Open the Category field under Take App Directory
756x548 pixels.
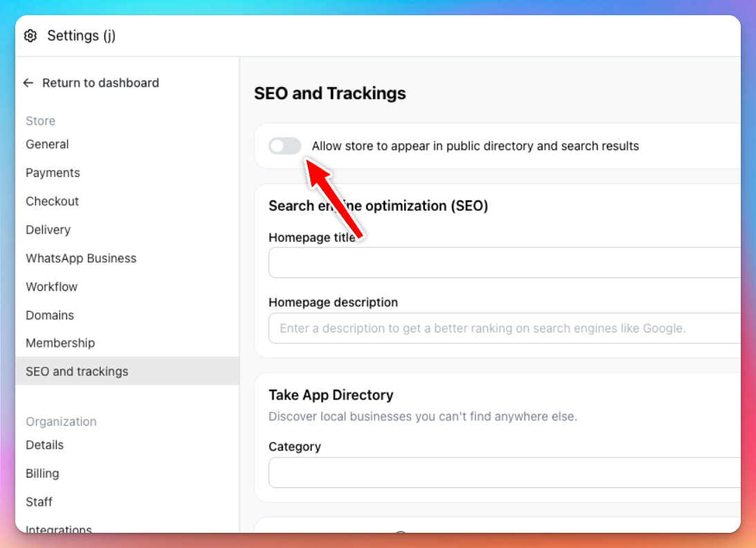tap(504, 473)
